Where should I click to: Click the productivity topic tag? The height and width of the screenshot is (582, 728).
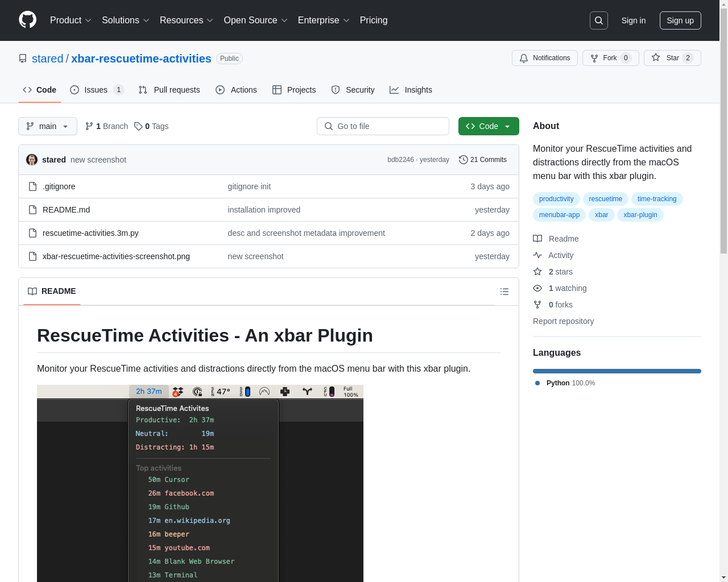pyautogui.click(x=556, y=199)
